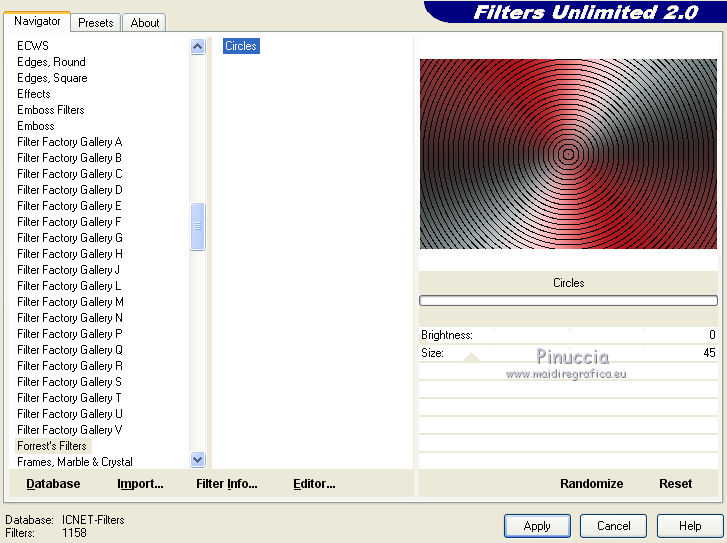Select Emboss category
This screenshot has height=543, width=727.
[36, 126]
